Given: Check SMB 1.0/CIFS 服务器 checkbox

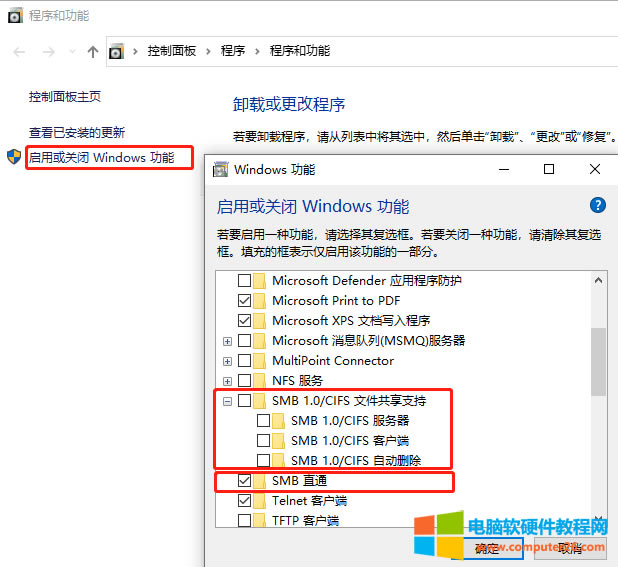Looking at the screenshot, I should 263,421.
